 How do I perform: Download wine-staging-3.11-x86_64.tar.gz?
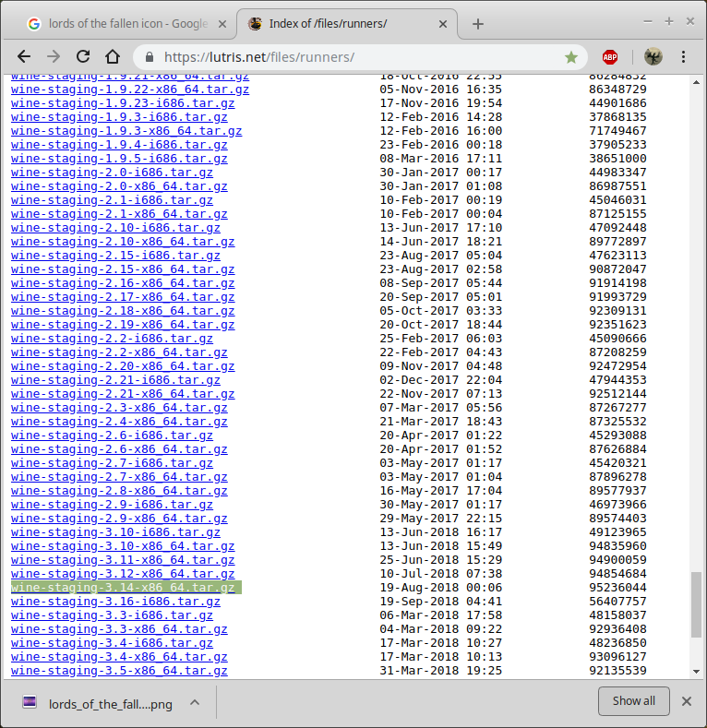coord(123,560)
